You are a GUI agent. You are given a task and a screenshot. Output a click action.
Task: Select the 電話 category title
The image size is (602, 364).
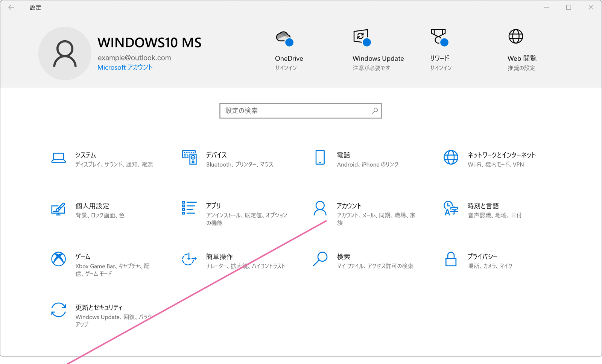(x=344, y=155)
